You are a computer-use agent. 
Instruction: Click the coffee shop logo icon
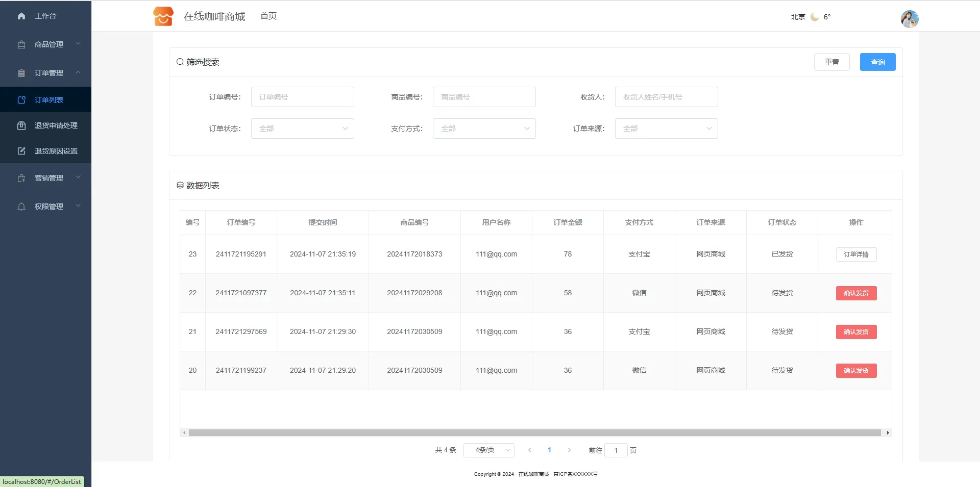pyautogui.click(x=163, y=16)
